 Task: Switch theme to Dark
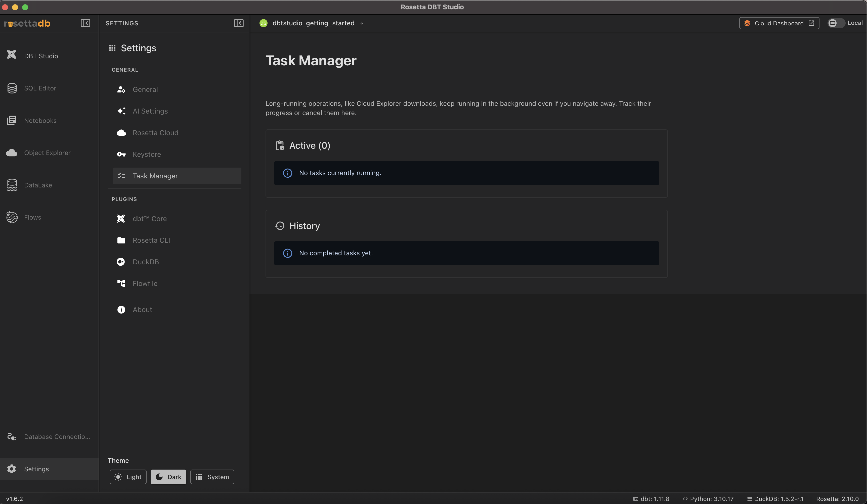point(168,477)
